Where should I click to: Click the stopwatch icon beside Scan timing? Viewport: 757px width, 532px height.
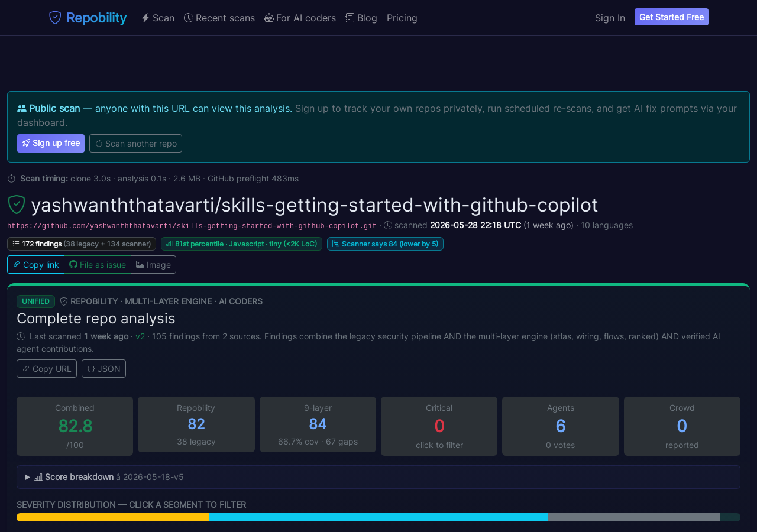(x=11, y=179)
